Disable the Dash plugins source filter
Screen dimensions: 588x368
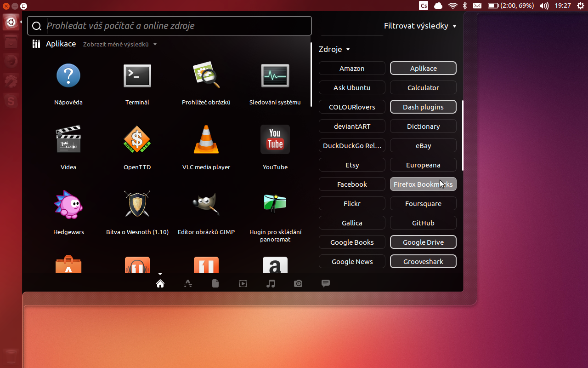pos(423,107)
